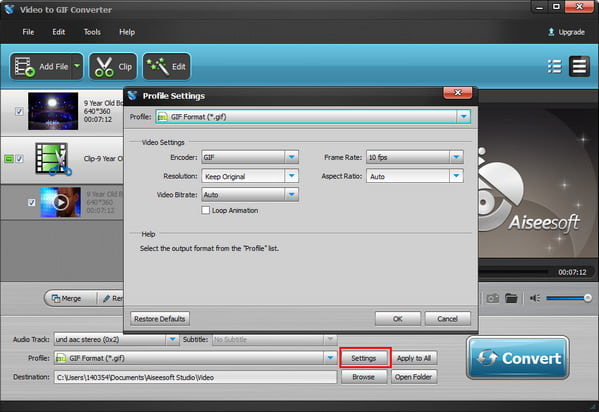Image resolution: width=599 pixels, height=412 pixels.
Task: Toggle checkbox of the Clip-9 Year item
Action: pos(19,158)
